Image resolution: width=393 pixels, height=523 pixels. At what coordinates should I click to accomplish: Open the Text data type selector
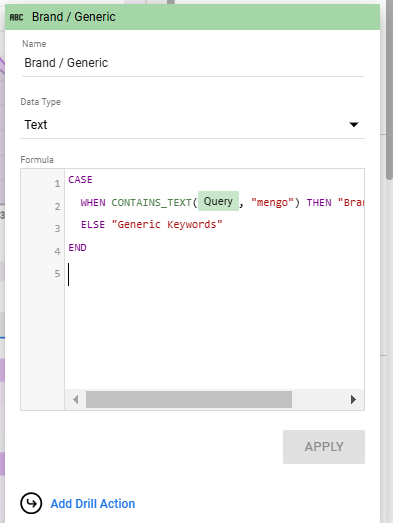point(192,125)
